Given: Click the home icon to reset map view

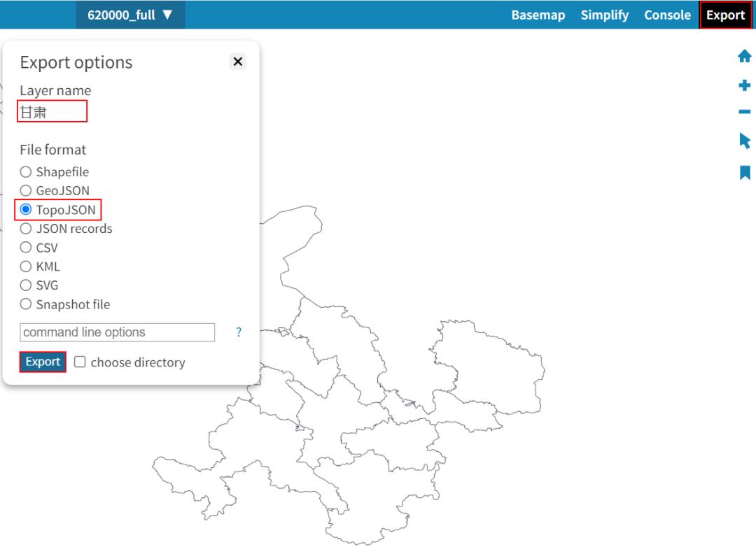Looking at the screenshot, I should (x=744, y=57).
